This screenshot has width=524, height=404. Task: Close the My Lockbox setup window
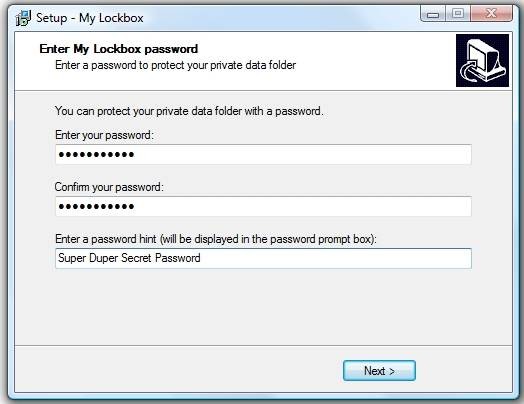click(x=491, y=14)
